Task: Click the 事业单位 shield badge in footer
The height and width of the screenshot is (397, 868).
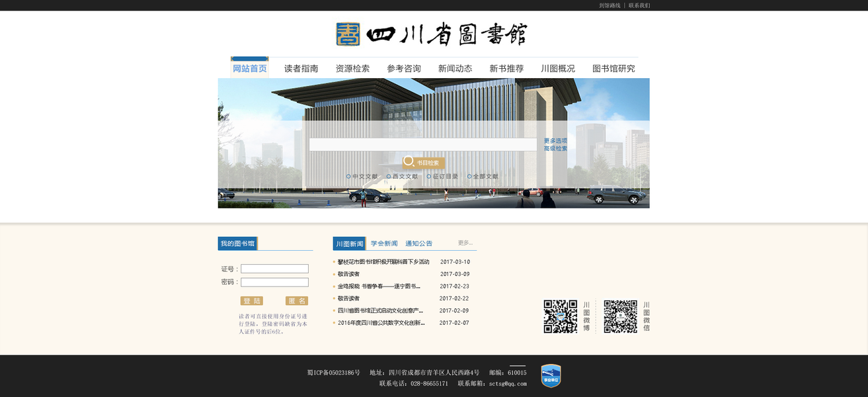Action: coord(551,375)
